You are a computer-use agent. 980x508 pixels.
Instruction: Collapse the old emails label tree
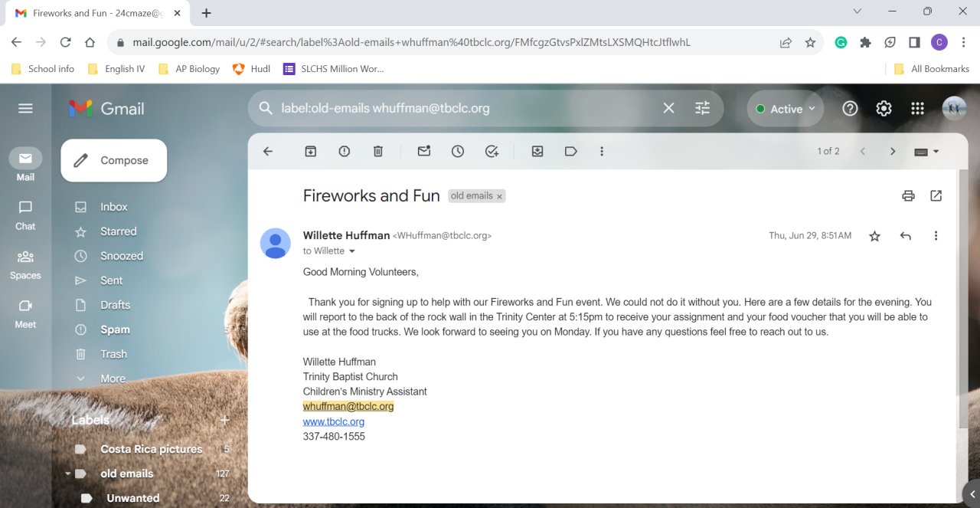click(x=67, y=474)
